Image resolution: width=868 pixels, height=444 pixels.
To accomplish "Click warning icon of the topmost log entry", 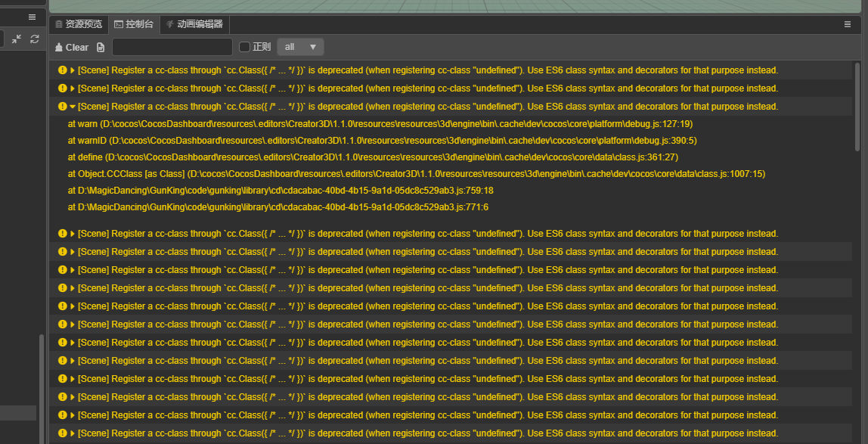I will 62,70.
